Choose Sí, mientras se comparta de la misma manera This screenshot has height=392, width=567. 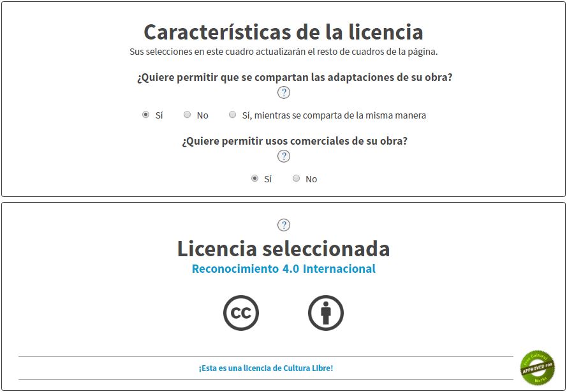pyautogui.click(x=233, y=115)
